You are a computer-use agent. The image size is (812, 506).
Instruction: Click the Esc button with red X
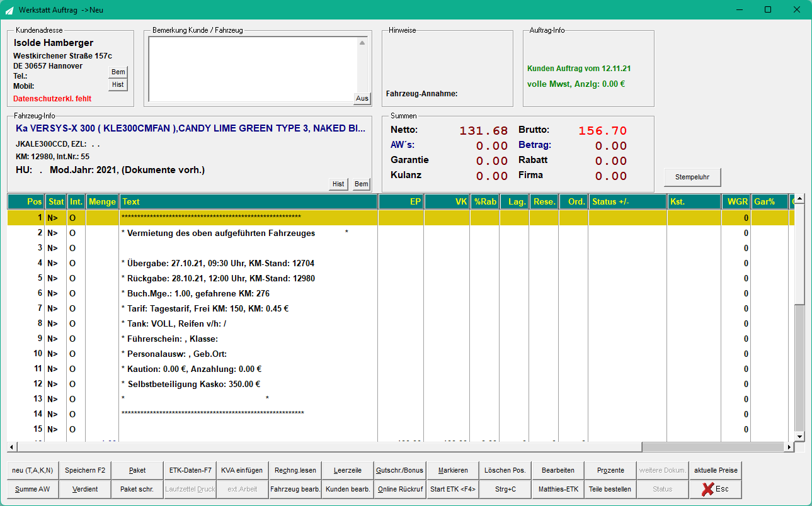[716, 489]
